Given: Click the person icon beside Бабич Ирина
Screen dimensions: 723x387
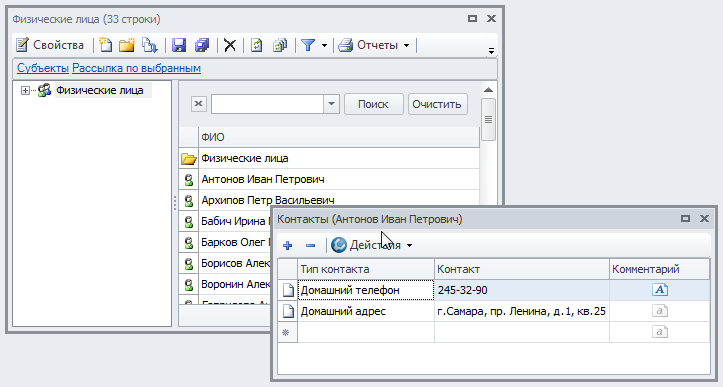Looking at the screenshot, I should point(189,222).
